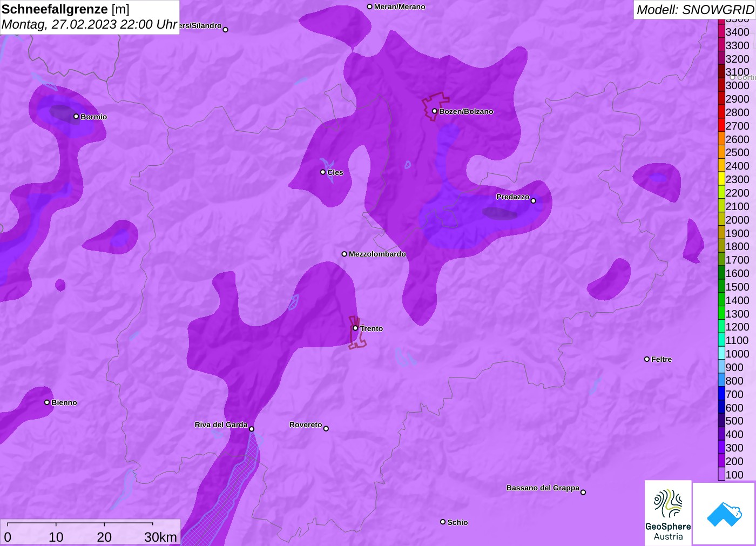Click the 500 legend value
The image size is (756, 546).
point(734,421)
